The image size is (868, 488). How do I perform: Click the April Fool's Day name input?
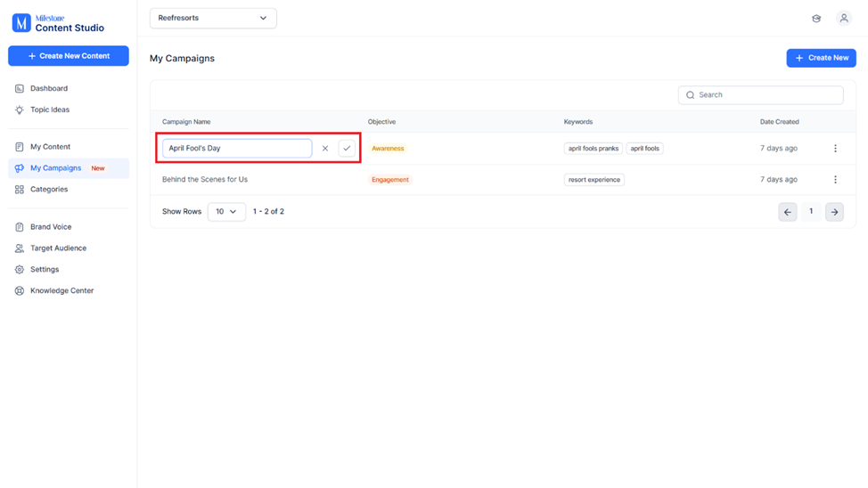pyautogui.click(x=237, y=149)
